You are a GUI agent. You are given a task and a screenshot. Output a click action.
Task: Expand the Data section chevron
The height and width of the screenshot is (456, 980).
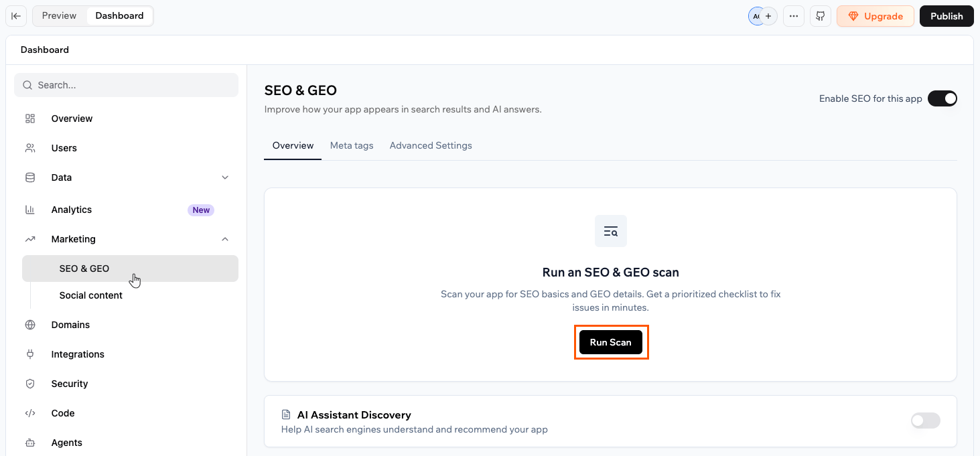click(x=225, y=177)
